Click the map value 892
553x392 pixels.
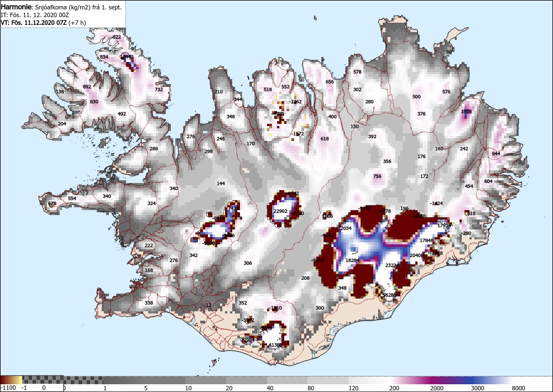[x=87, y=87]
